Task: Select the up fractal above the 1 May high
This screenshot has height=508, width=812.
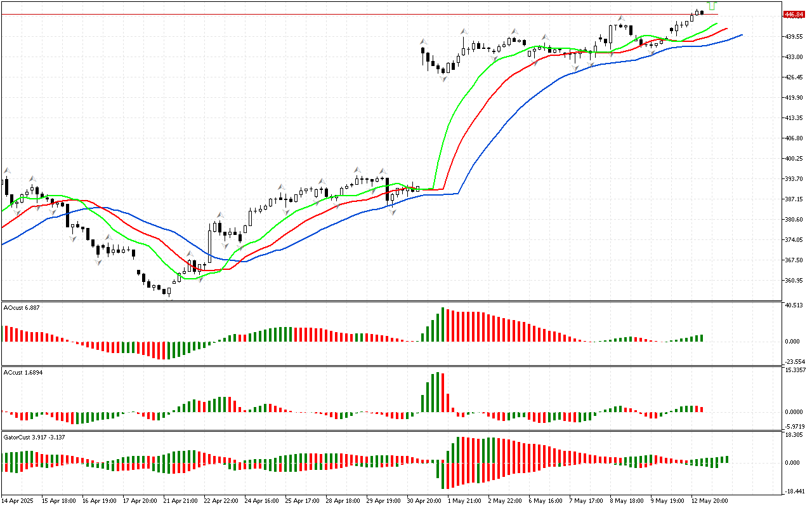Action: point(464,30)
